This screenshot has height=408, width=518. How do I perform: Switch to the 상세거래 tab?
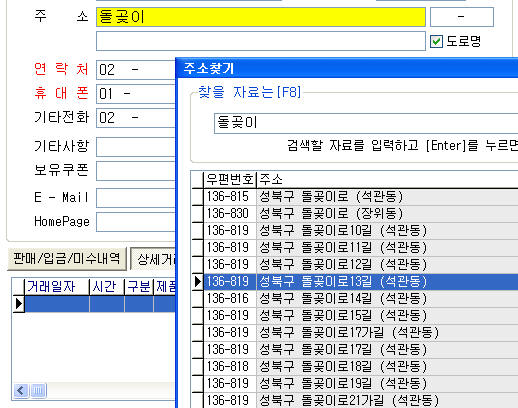click(x=153, y=259)
